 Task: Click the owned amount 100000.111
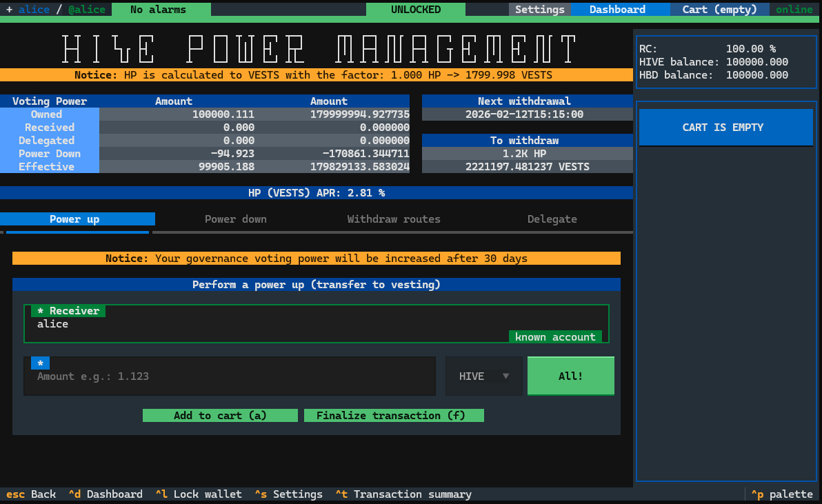click(223, 114)
